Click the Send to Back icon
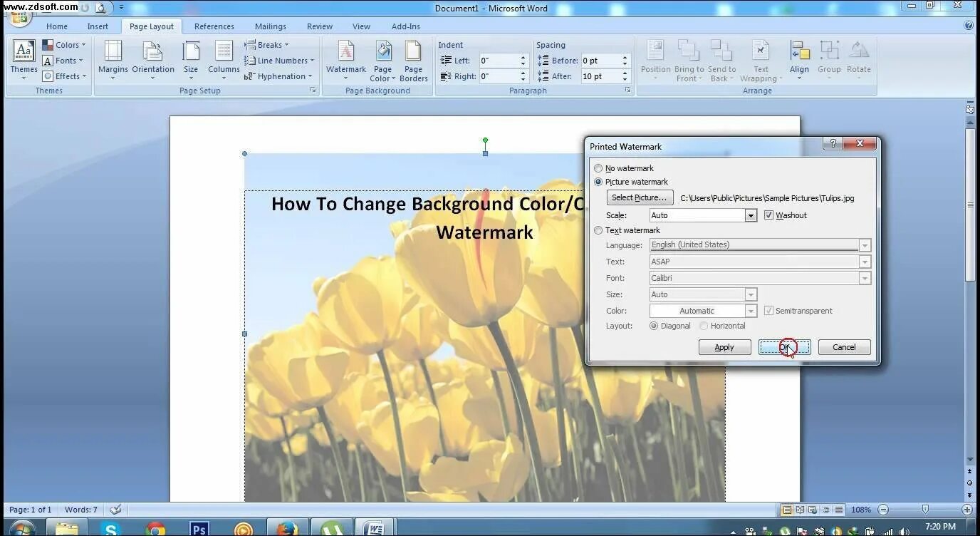This screenshot has width=980, height=536. coord(721,60)
